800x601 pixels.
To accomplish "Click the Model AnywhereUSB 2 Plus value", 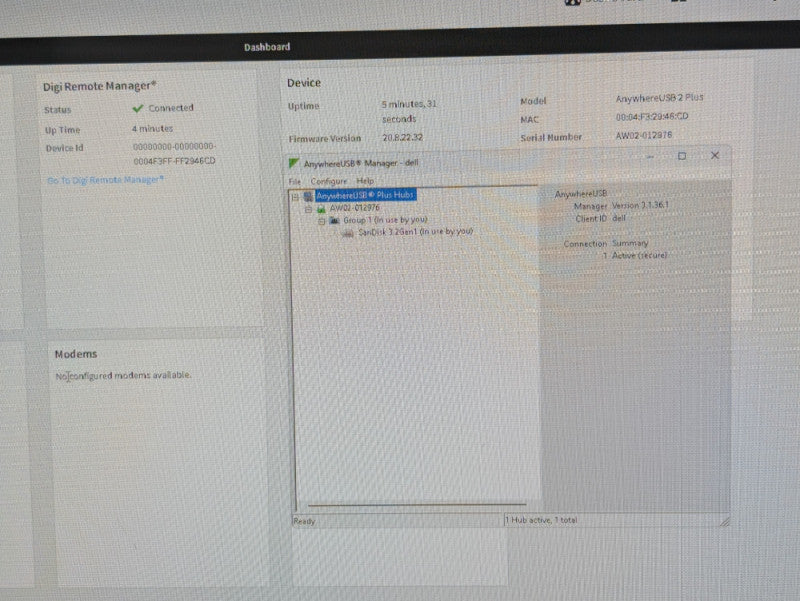I will coord(659,97).
